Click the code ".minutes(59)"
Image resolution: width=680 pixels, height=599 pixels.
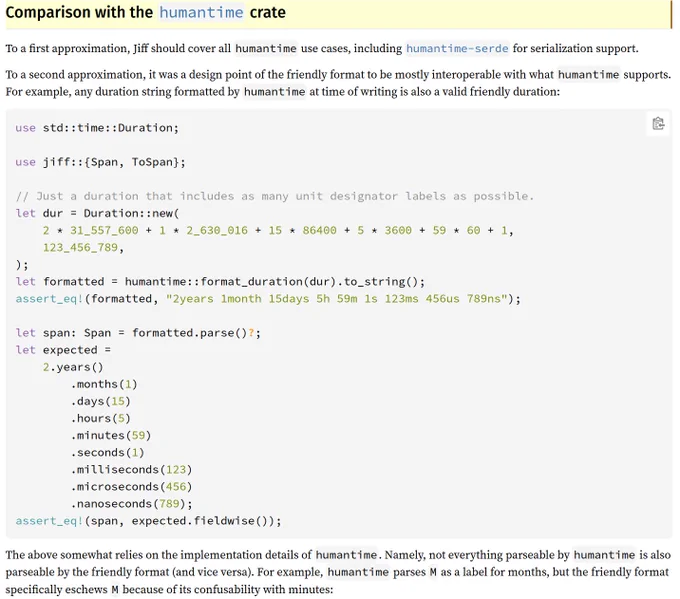[x=111, y=435]
